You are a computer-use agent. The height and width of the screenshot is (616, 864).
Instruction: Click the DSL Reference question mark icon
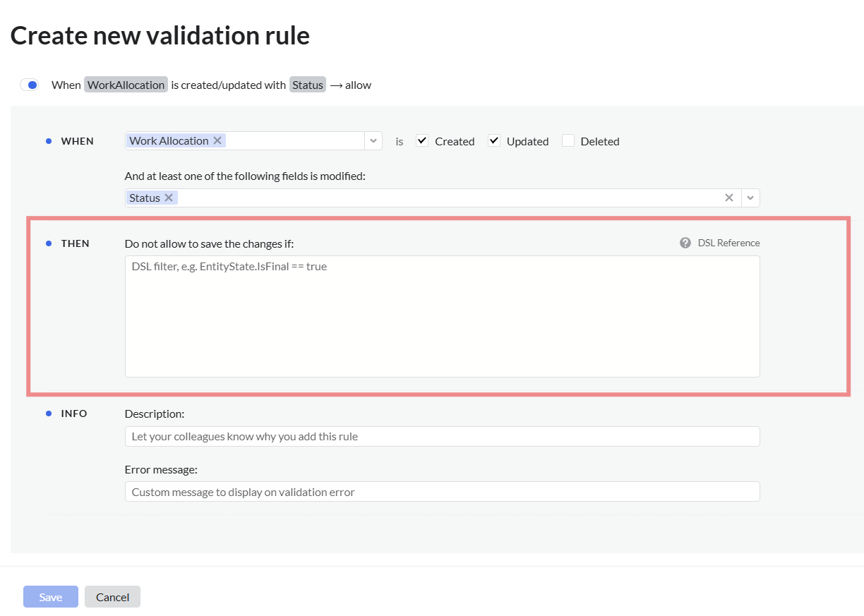[x=685, y=243]
